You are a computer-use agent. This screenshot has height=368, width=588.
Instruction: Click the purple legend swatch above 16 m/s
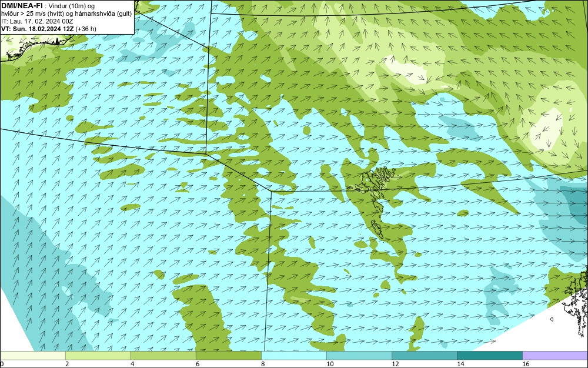pyautogui.click(x=555, y=355)
